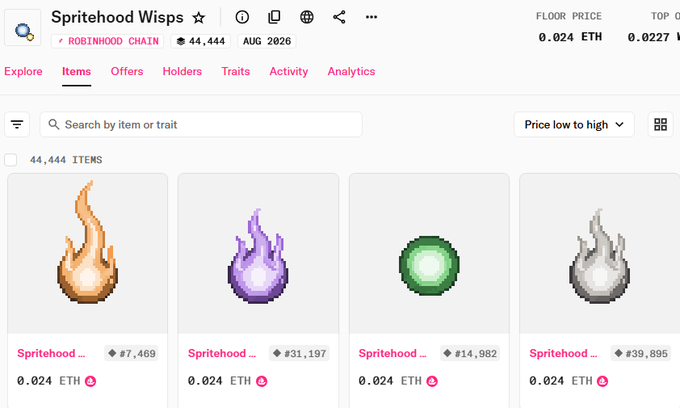Click the 0.024 ETH price of item #39,895
Viewport: 680px width, 408px height.
[x=561, y=381]
